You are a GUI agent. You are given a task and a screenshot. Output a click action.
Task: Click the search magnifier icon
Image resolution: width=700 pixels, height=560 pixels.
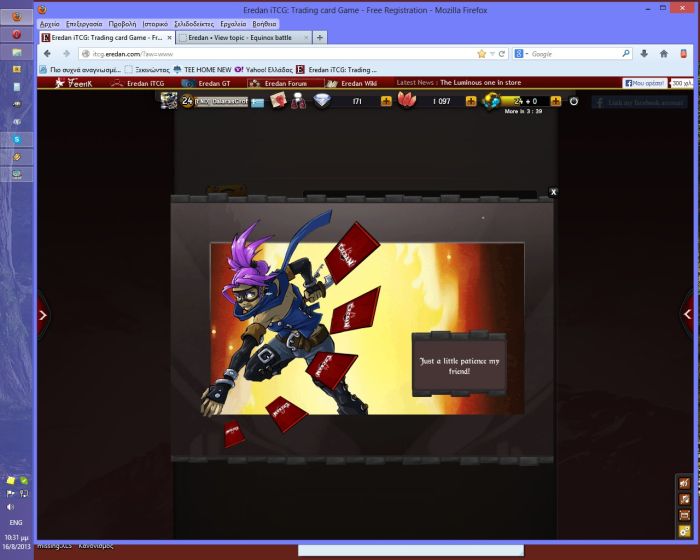(x=626, y=54)
